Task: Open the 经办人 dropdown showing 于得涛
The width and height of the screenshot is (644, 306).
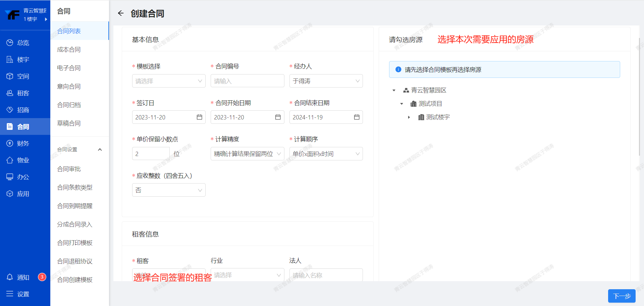Action: click(326, 81)
